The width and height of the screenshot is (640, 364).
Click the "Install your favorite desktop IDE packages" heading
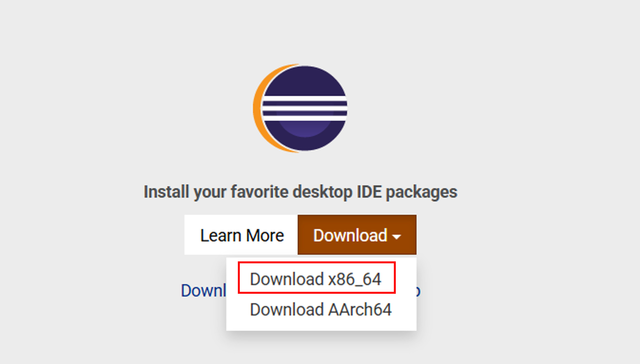[x=300, y=192]
